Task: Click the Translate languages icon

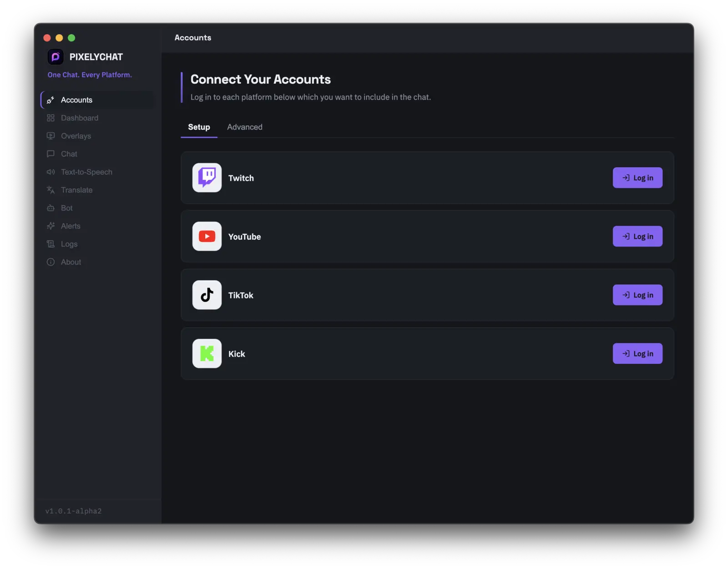Action: (51, 190)
